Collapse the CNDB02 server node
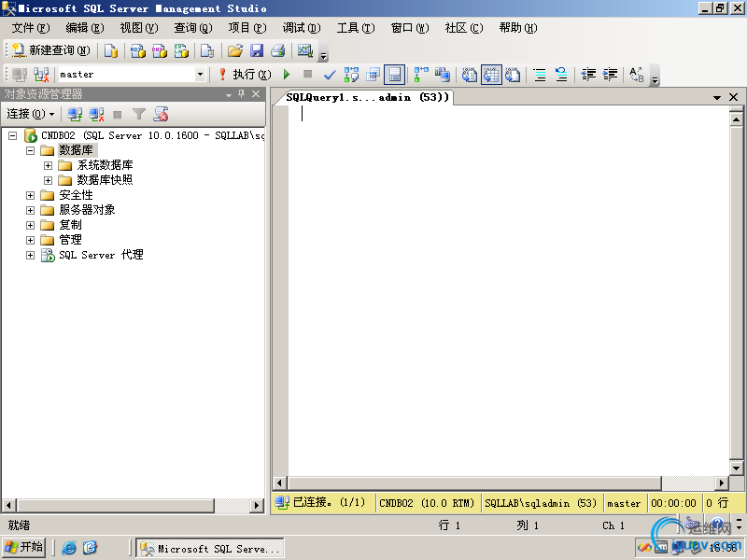This screenshot has height=560, width=747. click(13, 136)
